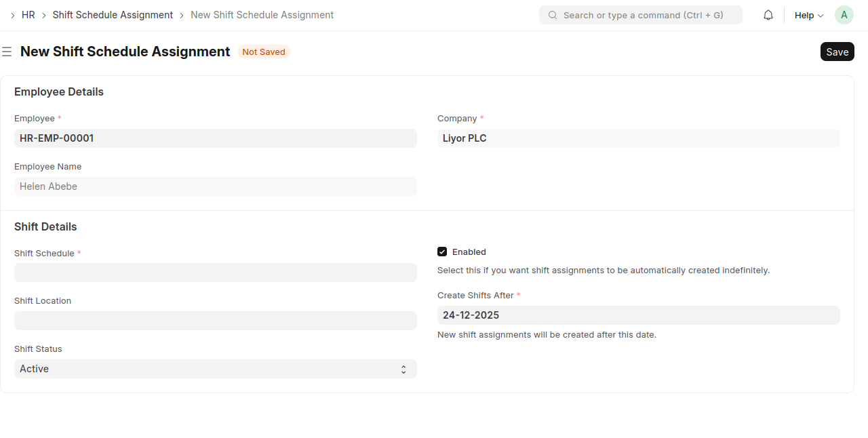868x438 pixels.
Task: Select the Company field showing Liyor PLC
Action: click(x=638, y=138)
